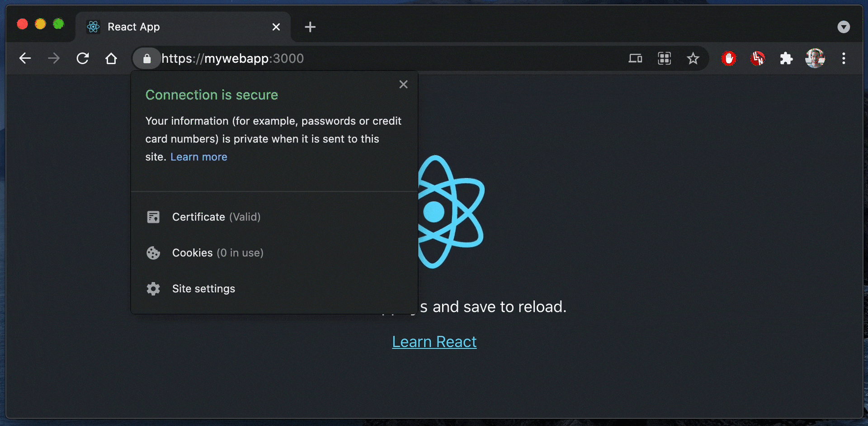Click the certificate icon
This screenshot has width=868, height=426.
point(153,217)
